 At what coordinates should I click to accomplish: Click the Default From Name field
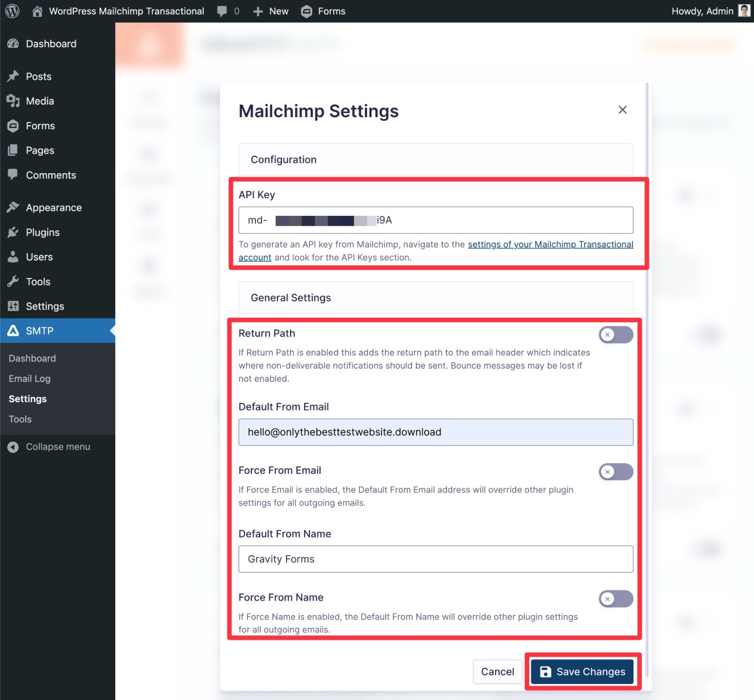[436, 559]
